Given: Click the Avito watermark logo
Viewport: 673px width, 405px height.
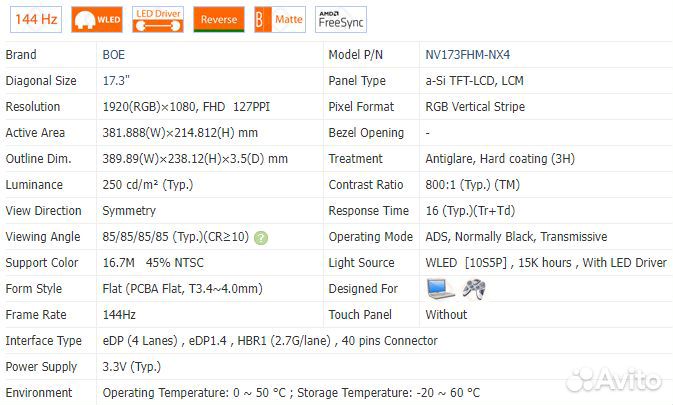Looking at the screenshot, I should pos(613,380).
